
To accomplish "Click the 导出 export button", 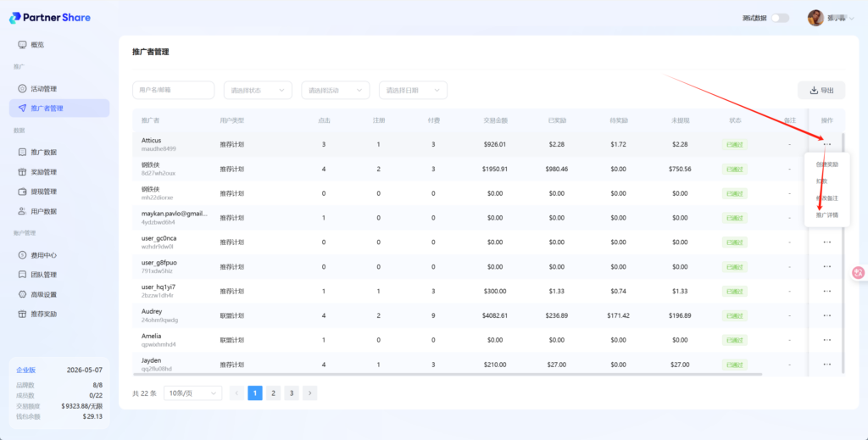I will tap(821, 91).
